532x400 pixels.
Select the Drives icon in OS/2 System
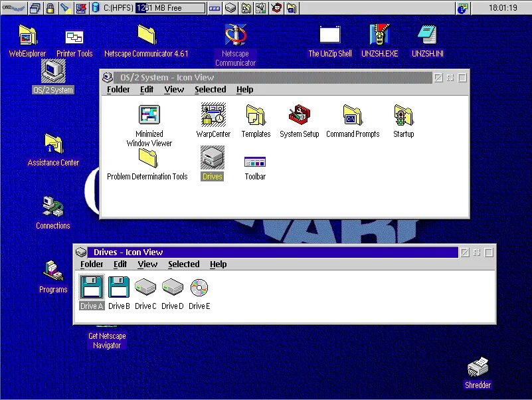(x=213, y=163)
